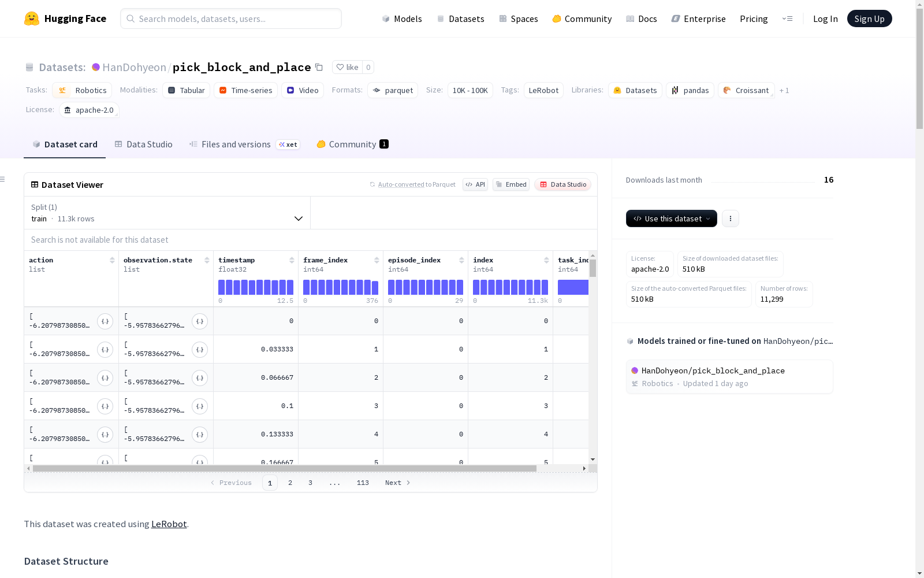Sort by the episode_index column
This screenshot has height=578, width=924.
[x=462, y=260]
